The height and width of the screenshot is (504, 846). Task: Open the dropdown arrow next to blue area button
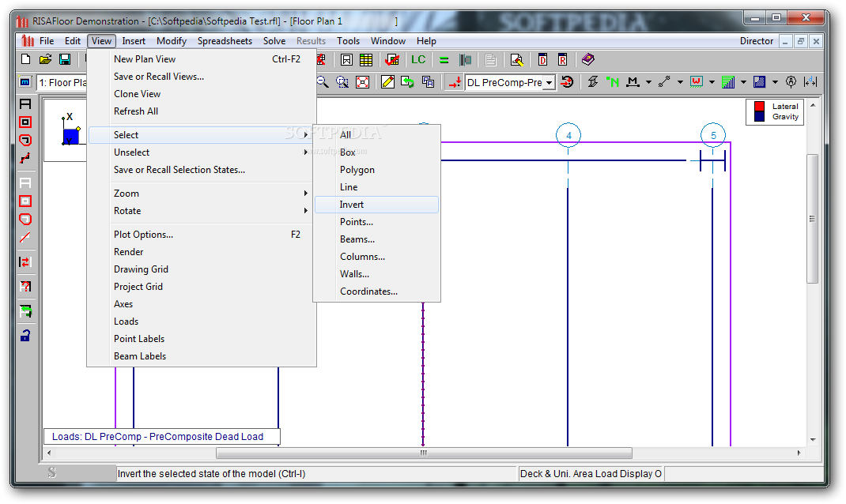pyautogui.click(x=775, y=82)
